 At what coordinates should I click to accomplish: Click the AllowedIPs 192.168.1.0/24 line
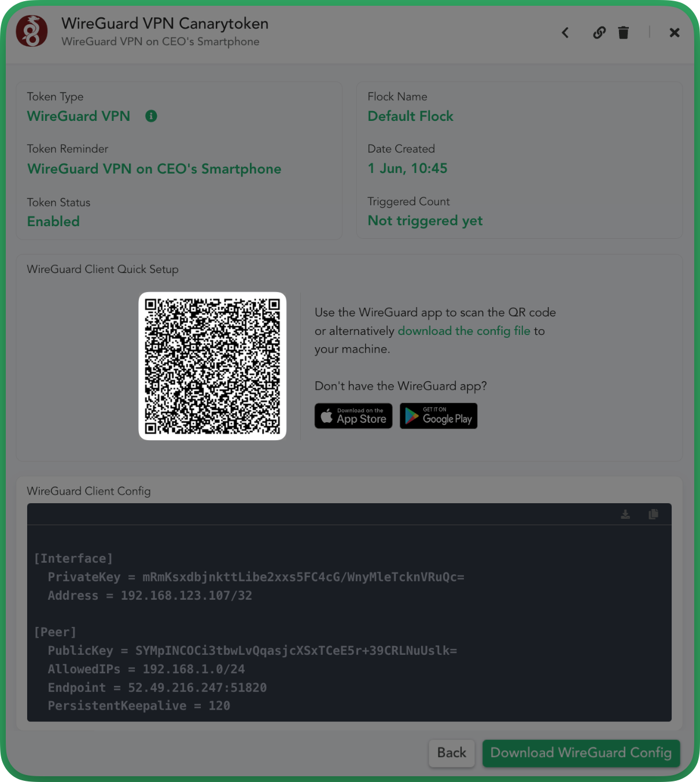click(x=146, y=669)
